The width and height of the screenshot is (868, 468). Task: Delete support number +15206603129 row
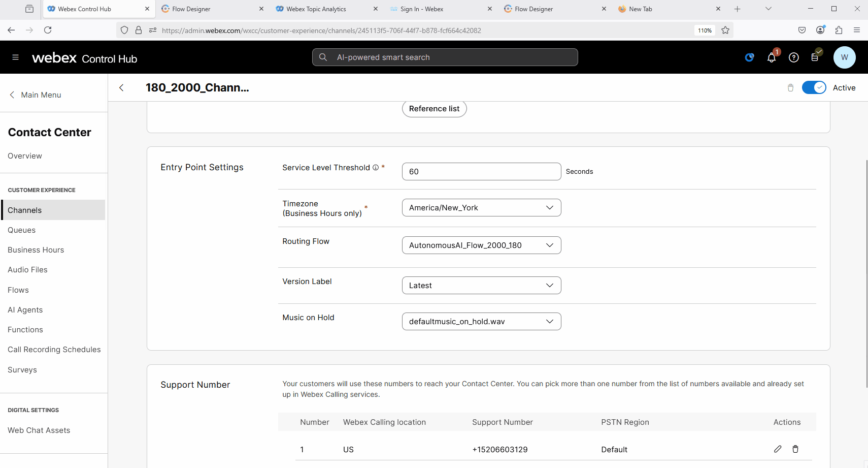tap(795, 449)
